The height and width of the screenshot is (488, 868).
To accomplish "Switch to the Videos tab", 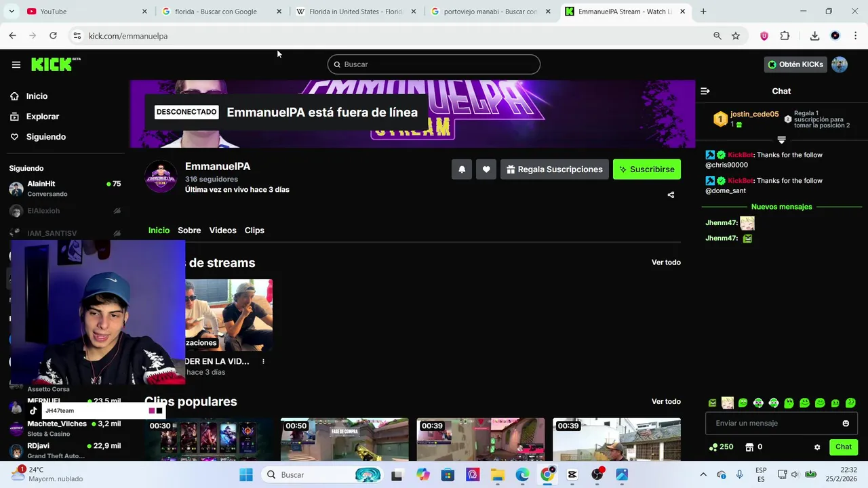I will [222, 230].
